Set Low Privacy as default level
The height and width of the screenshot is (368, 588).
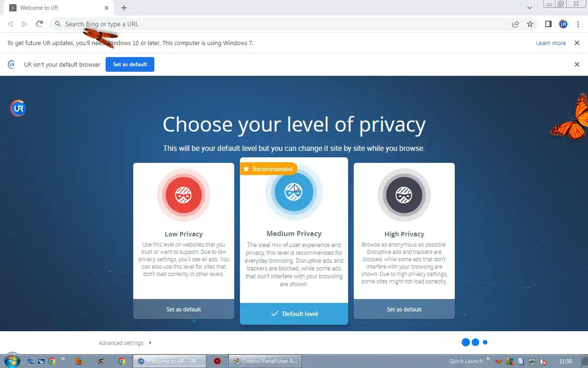tap(184, 309)
